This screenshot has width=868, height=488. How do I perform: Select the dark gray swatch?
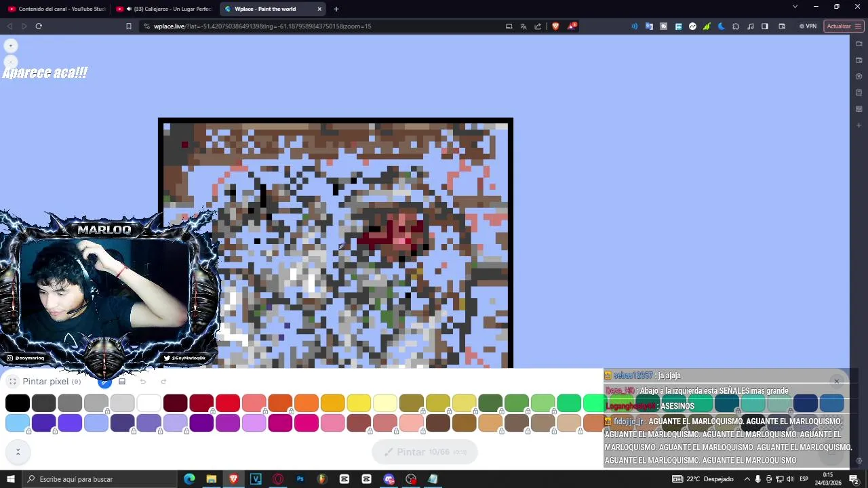click(x=43, y=403)
